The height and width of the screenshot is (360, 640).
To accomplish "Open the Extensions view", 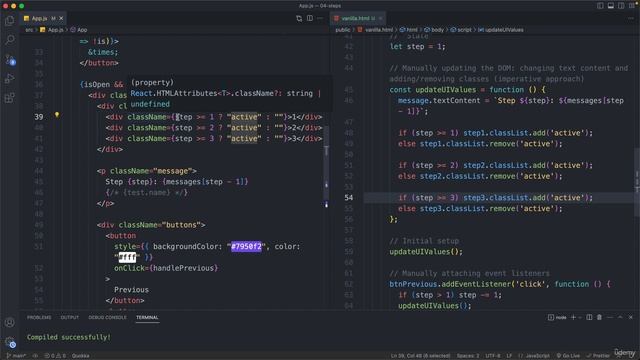I will (9, 98).
